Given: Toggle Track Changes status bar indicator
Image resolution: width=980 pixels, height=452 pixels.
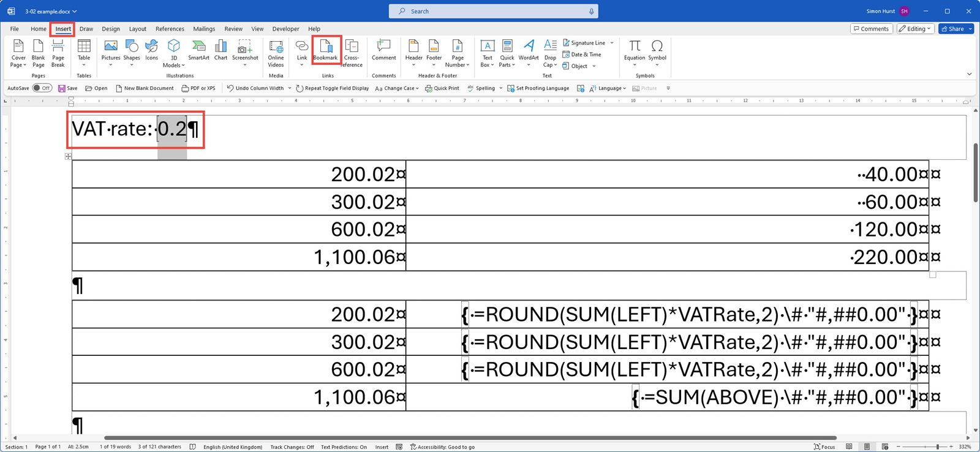Looking at the screenshot, I should coord(292,447).
